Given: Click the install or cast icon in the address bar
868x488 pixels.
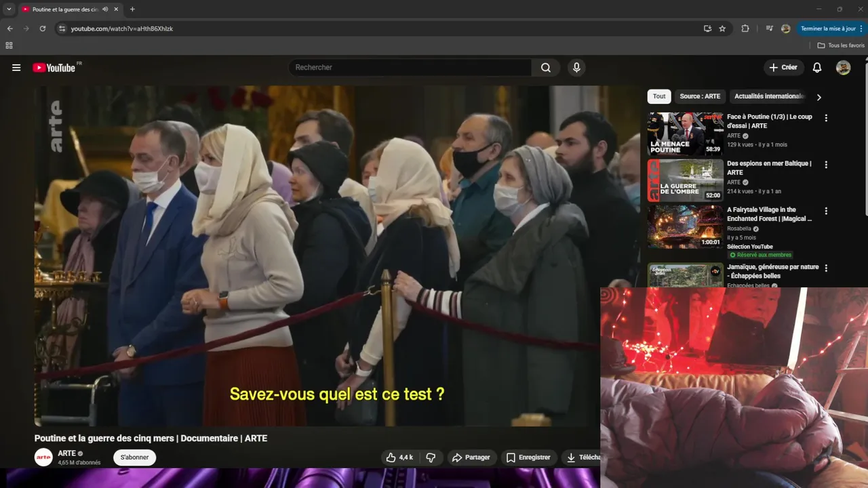Looking at the screenshot, I should pyautogui.click(x=707, y=28).
